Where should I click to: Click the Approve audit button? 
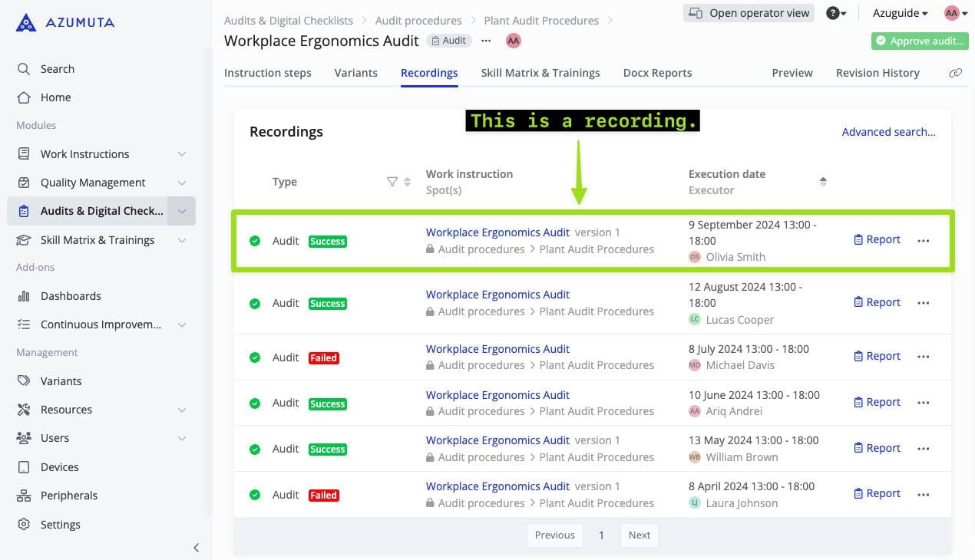[x=919, y=41]
